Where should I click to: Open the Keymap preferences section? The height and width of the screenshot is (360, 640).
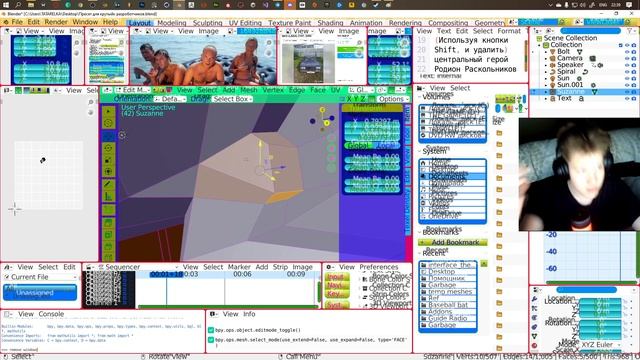pyautogui.click(x=337, y=294)
